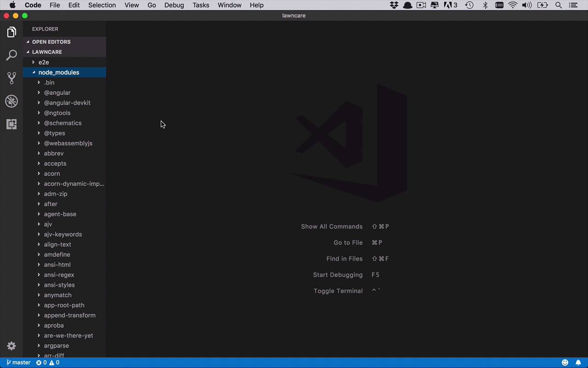Open Time Machine menu bar icon
Screen dimensions: 588x368
pyautogui.click(x=469, y=5)
